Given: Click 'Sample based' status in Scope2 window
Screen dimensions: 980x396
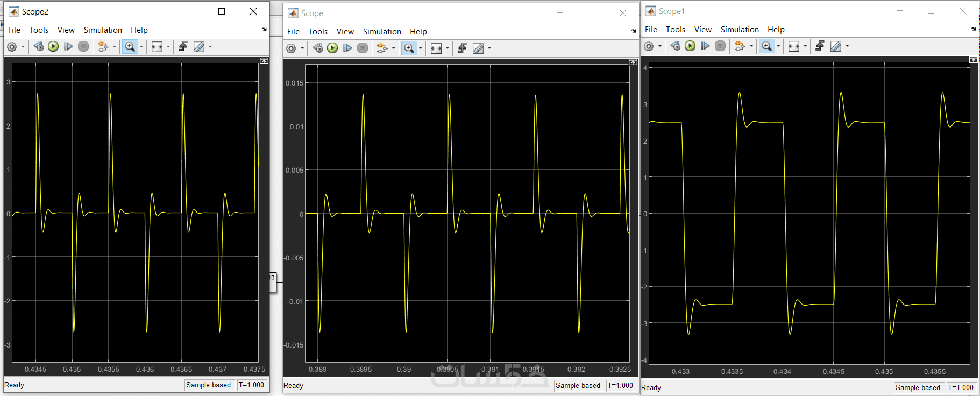Looking at the screenshot, I should click(208, 385).
